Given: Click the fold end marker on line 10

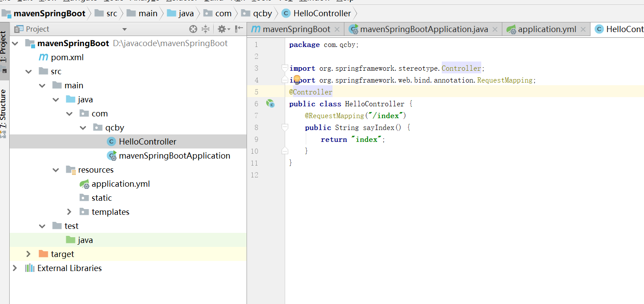Looking at the screenshot, I should [285, 151].
